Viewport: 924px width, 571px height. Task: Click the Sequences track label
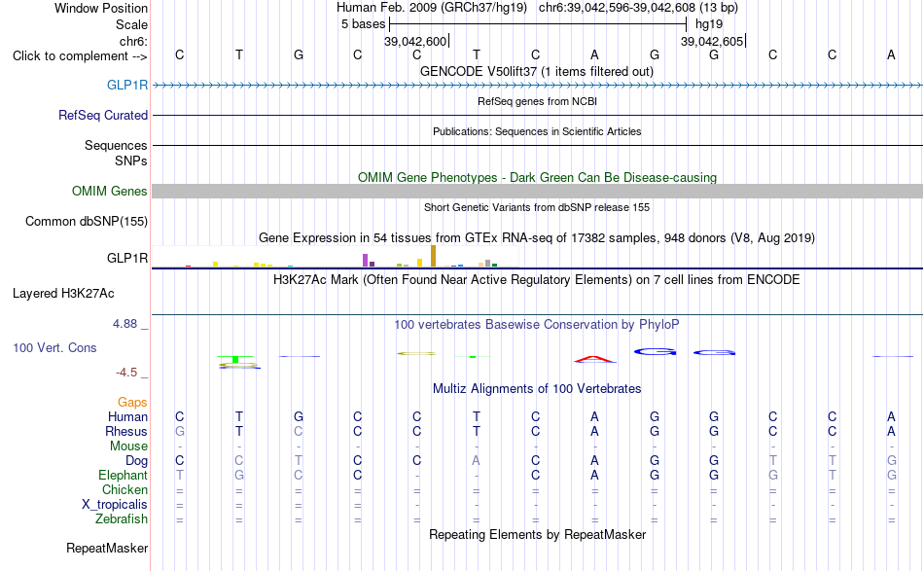coord(116,145)
